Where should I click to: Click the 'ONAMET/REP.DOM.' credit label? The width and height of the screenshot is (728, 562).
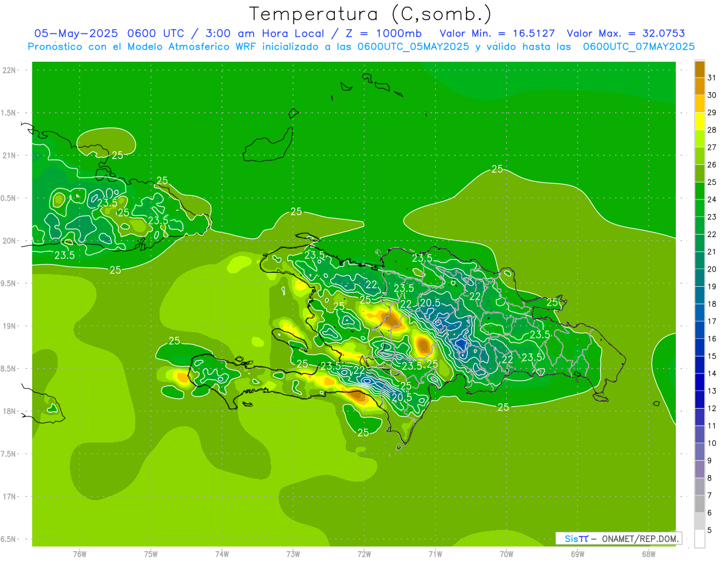640,538
